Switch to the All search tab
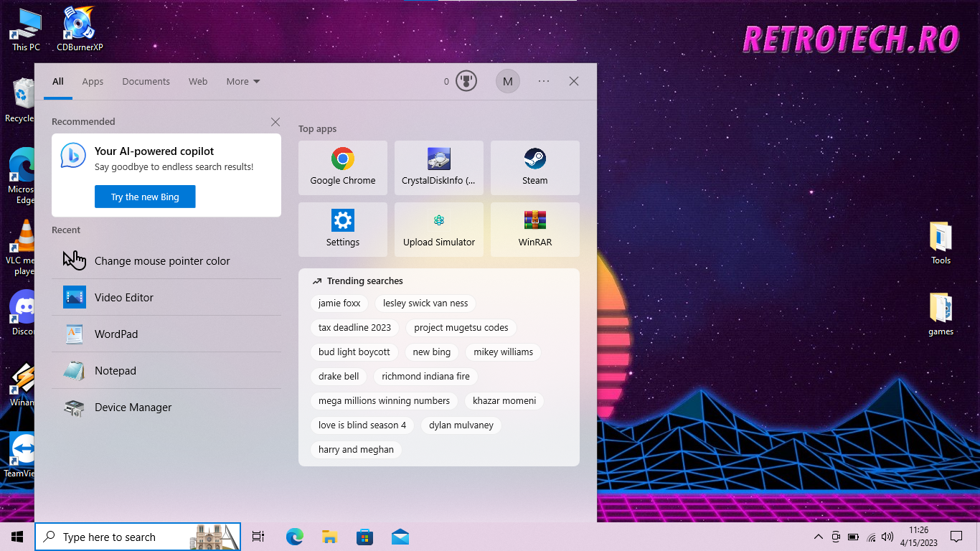This screenshot has height=551, width=980. click(x=58, y=82)
